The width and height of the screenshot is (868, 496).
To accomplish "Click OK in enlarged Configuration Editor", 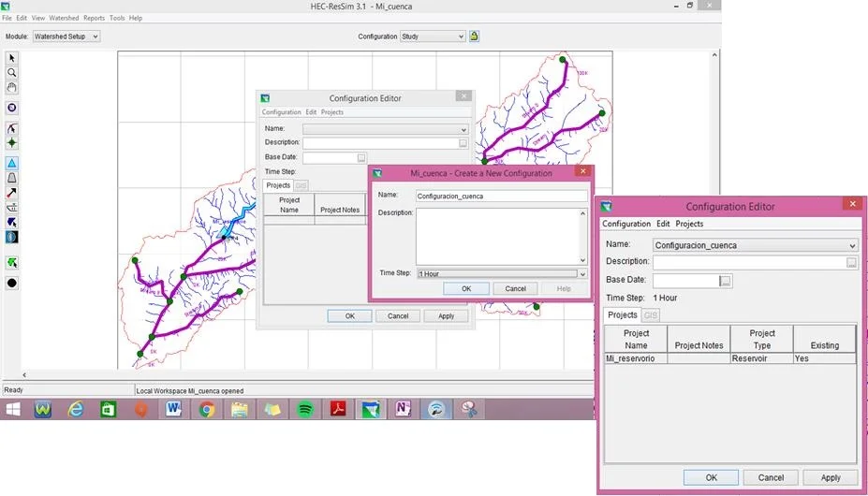I will tap(712, 477).
